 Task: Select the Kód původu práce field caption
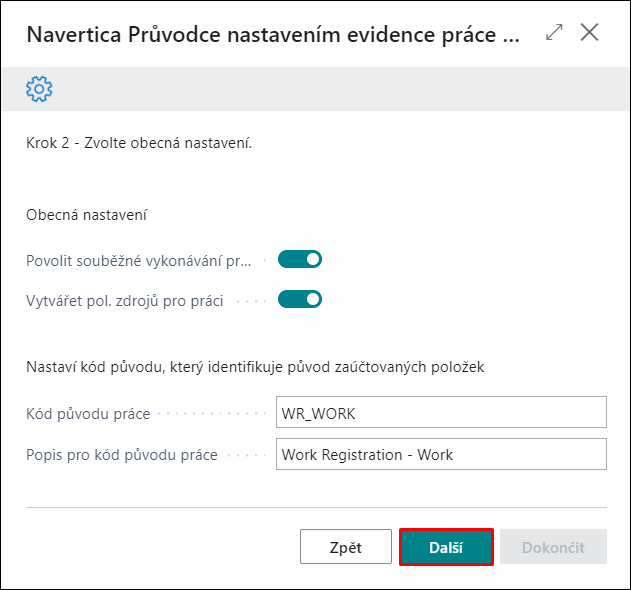[88, 414]
